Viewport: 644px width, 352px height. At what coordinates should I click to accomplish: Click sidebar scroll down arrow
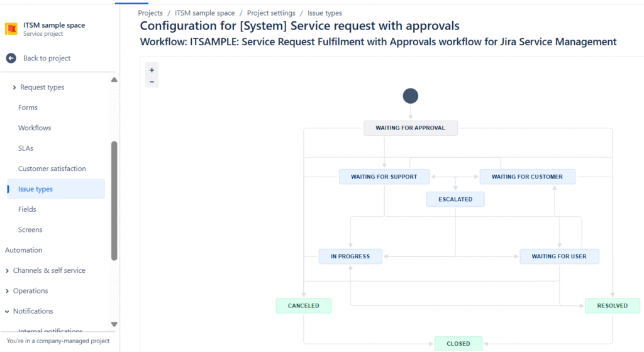114,324
